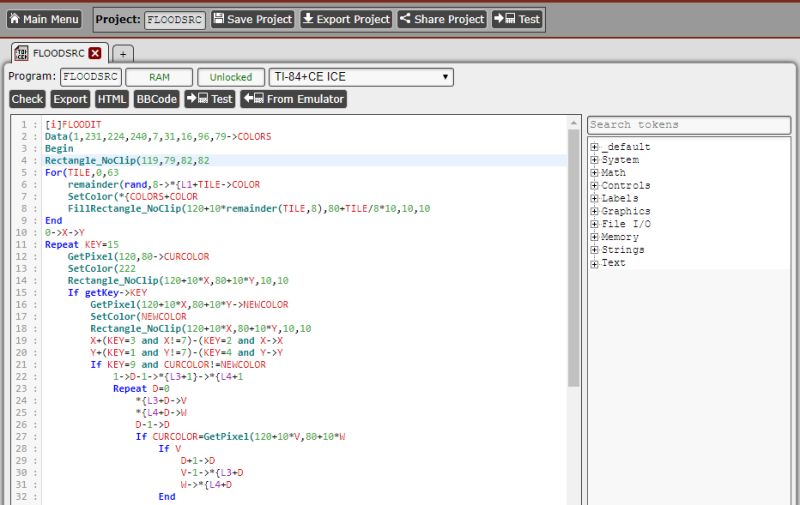This screenshot has height=505, width=800.
Task: Click the SetColor(NEWCOLOR line
Action: (x=138, y=316)
